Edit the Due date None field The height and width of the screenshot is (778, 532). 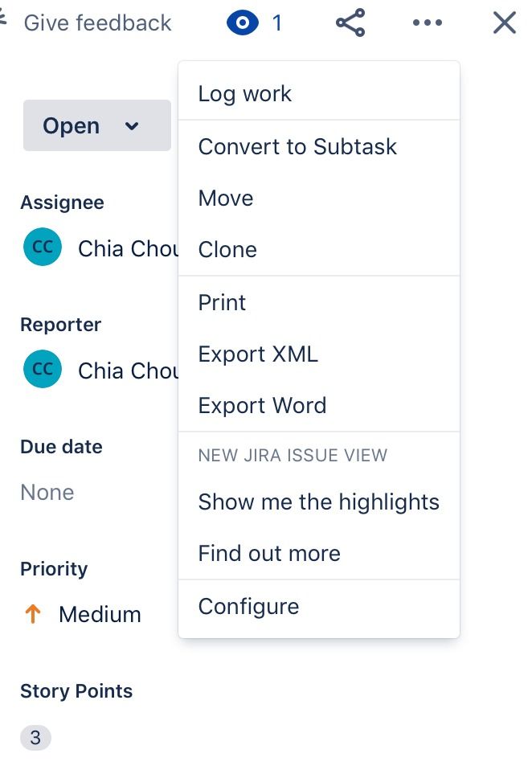(47, 492)
